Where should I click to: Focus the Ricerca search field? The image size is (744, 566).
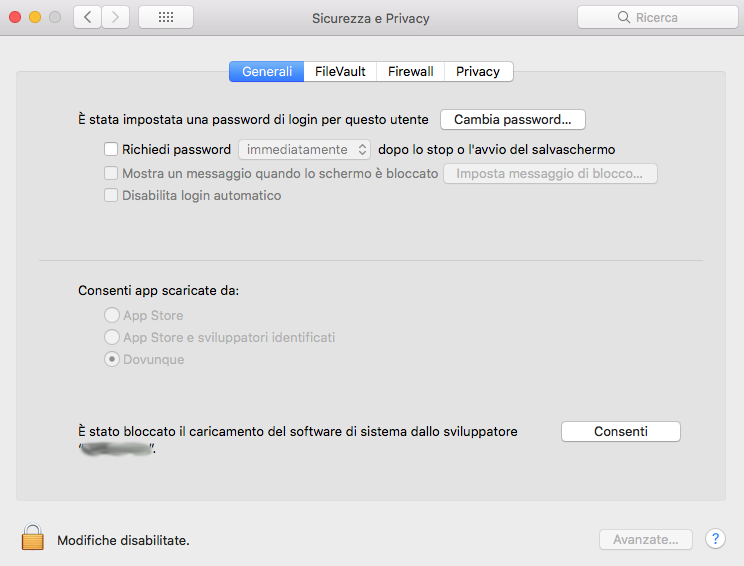tap(657, 18)
